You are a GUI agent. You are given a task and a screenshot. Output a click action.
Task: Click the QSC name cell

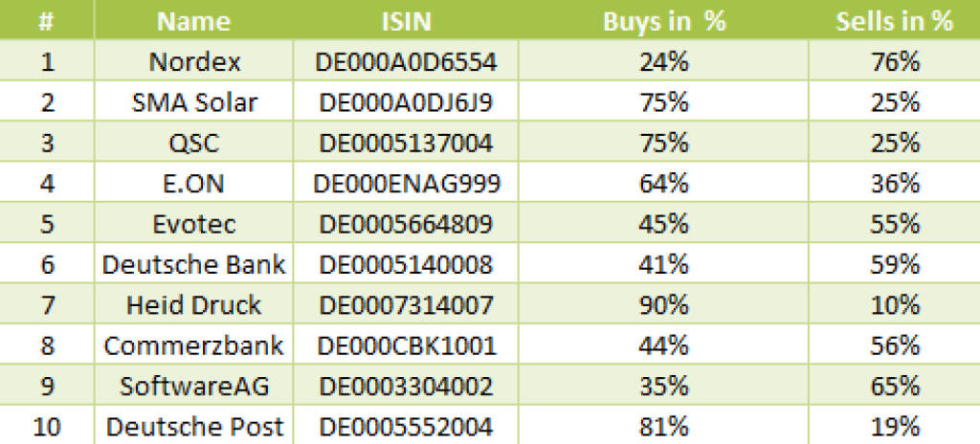point(194,143)
